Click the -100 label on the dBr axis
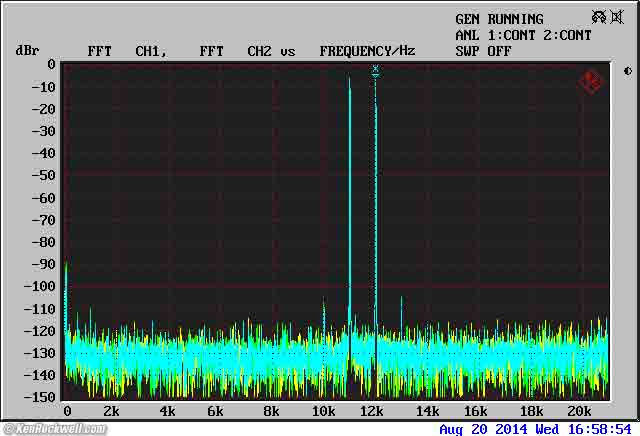640x436 pixels. point(42,286)
